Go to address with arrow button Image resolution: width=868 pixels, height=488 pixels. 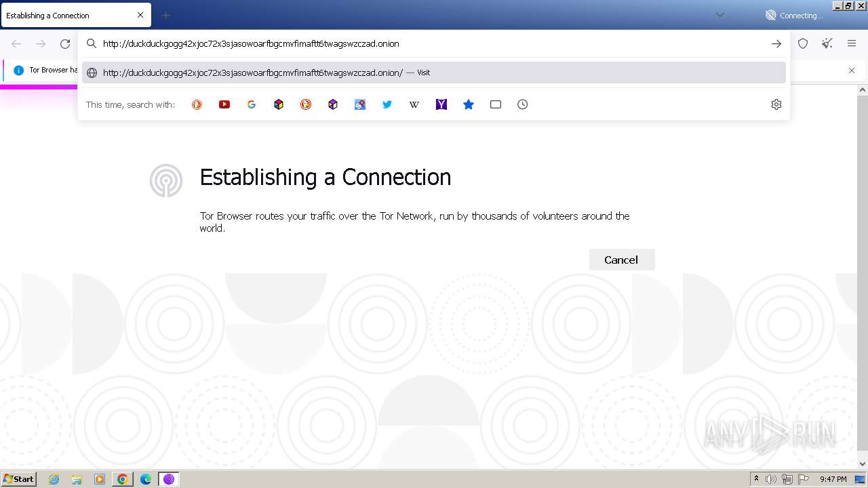click(x=776, y=43)
